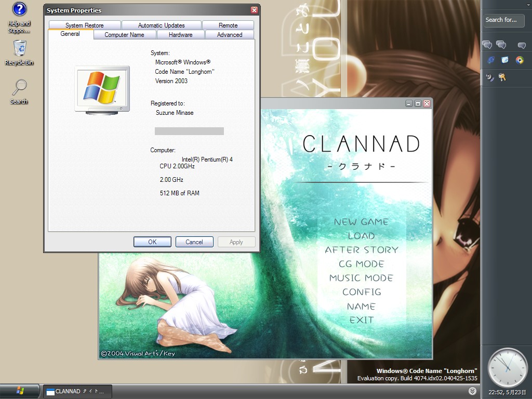Launch Windows Media Player from the sidebar
This screenshot has width=532, height=399.
tap(520, 60)
